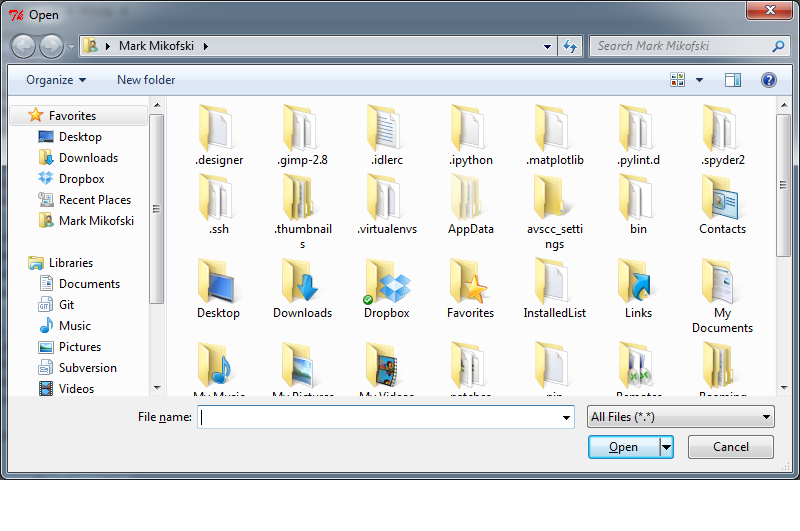Open Subversion library in sidebar

tap(88, 367)
